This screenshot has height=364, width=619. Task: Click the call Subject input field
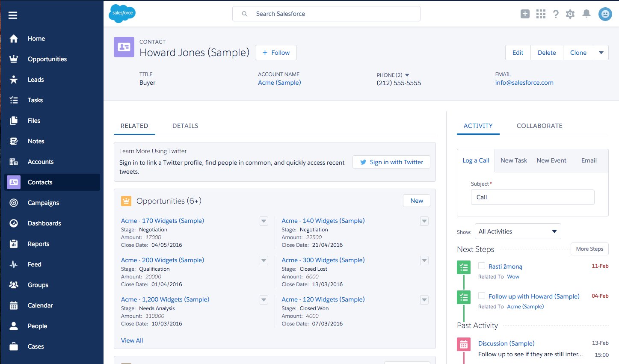pyautogui.click(x=533, y=197)
